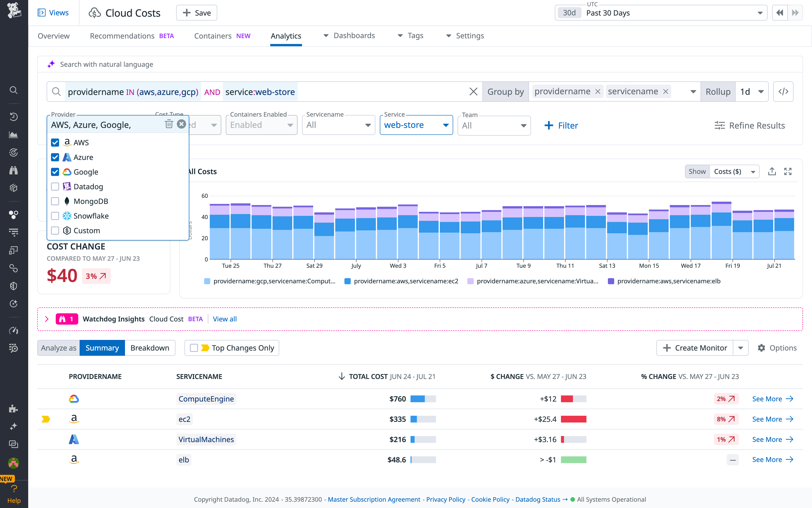Switch to the Analytics tab
Viewport: 812px width, 508px height.
tap(286, 36)
